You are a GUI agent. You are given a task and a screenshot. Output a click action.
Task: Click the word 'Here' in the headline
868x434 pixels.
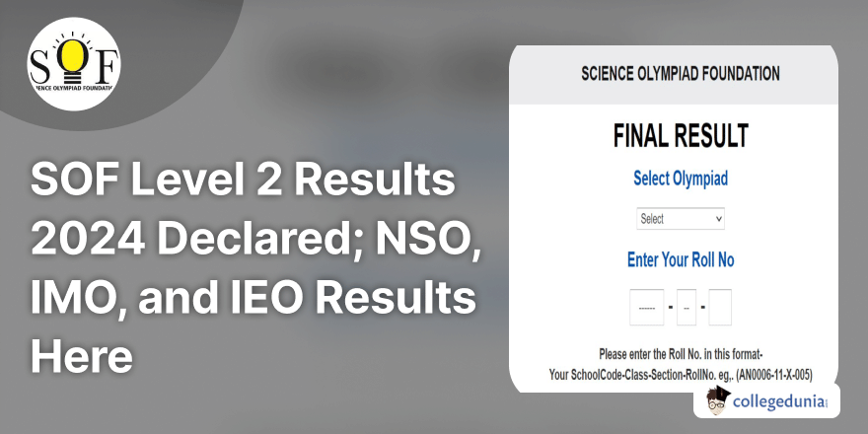click(x=81, y=355)
